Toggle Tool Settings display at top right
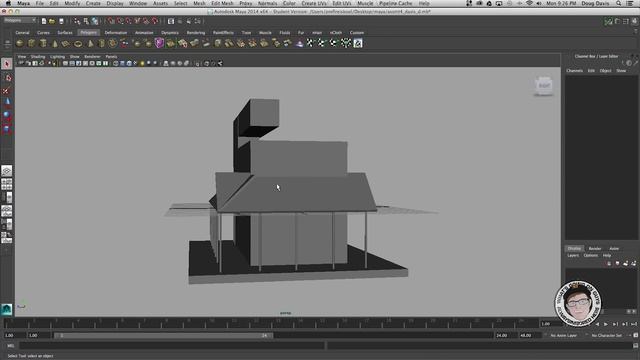640x360 pixels. coord(626,21)
